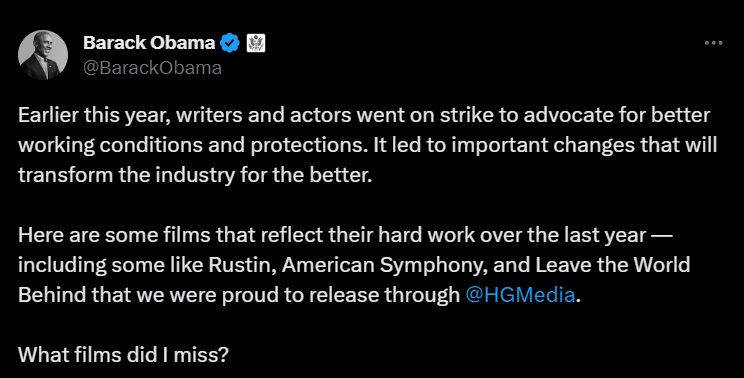This screenshot has height=378, width=744.
Task: Open Barack Obama's profile picture
Action: pos(43,55)
